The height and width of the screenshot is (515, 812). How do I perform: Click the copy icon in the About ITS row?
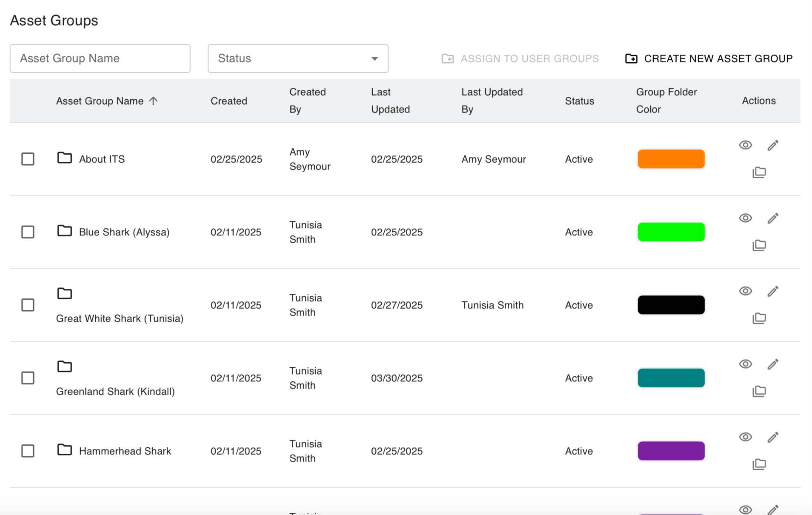tap(759, 172)
